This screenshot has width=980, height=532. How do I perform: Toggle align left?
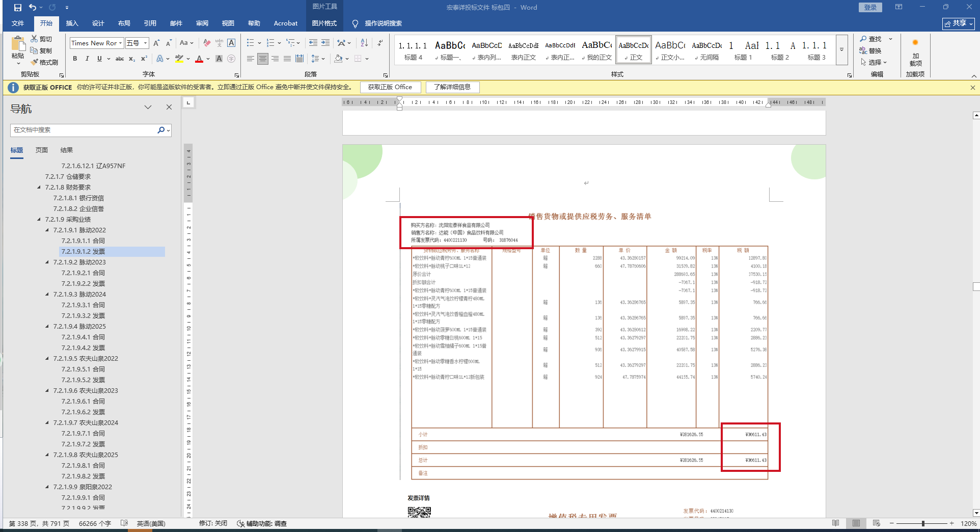click(251, 59)
